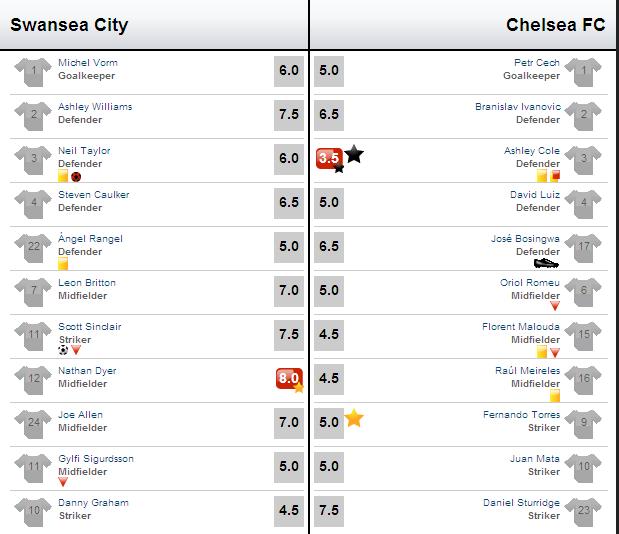Click the red substitution arrow under Gylfi Sigurdsson

click(x=63, y=482)
